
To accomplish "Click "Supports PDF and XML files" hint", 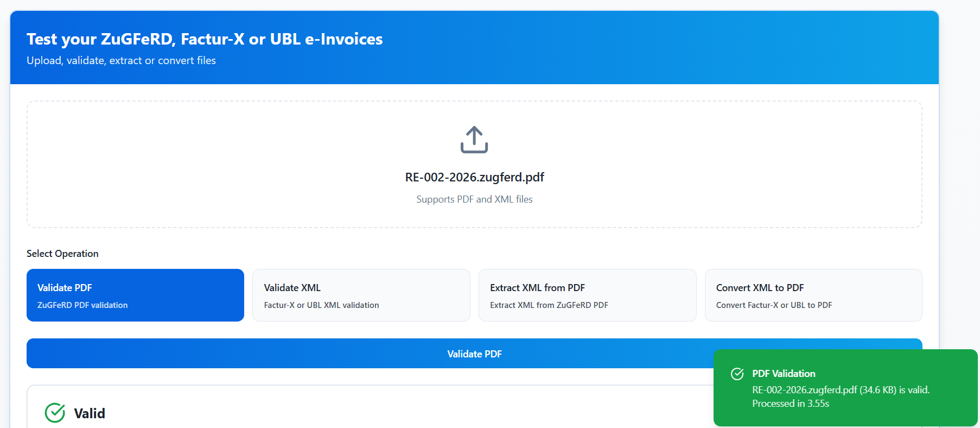I will pyautogui.click(x=474, y=199).
